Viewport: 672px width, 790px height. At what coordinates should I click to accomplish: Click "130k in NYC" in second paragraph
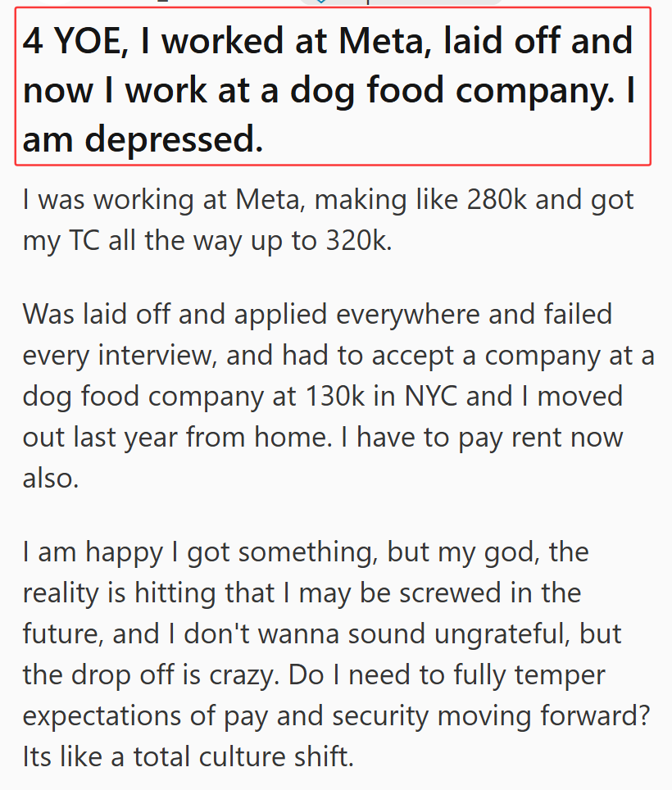pyautogui.click(x=381, y=396)
